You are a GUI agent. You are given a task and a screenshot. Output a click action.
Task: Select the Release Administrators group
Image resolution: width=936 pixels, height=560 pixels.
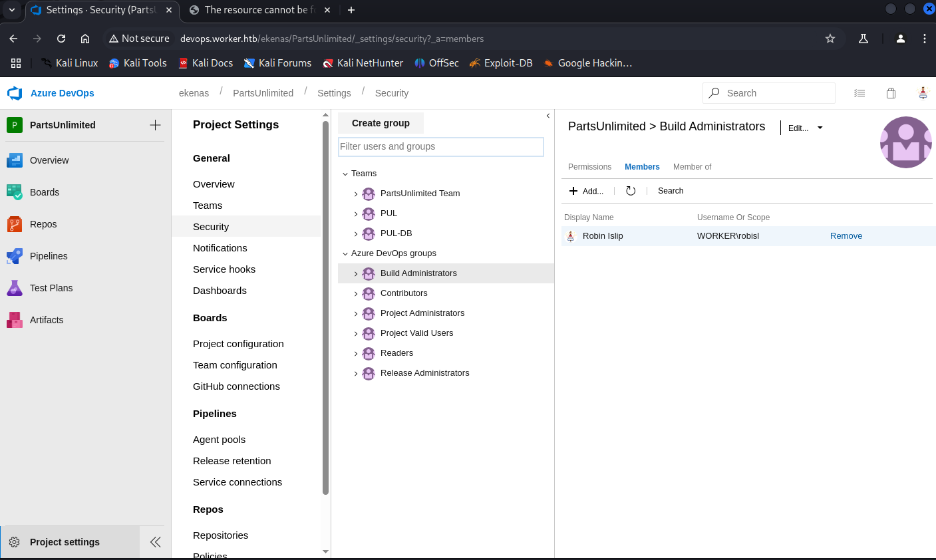[x=424, y=373]
